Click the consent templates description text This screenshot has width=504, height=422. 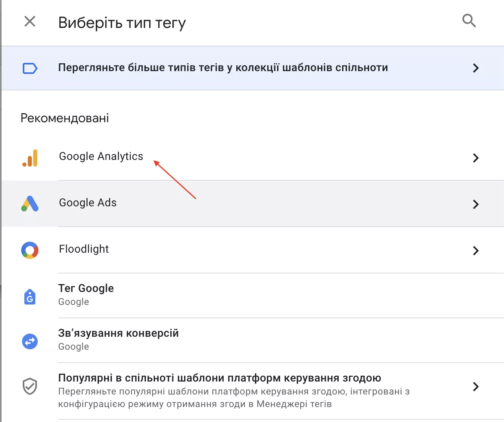point(234,398)
